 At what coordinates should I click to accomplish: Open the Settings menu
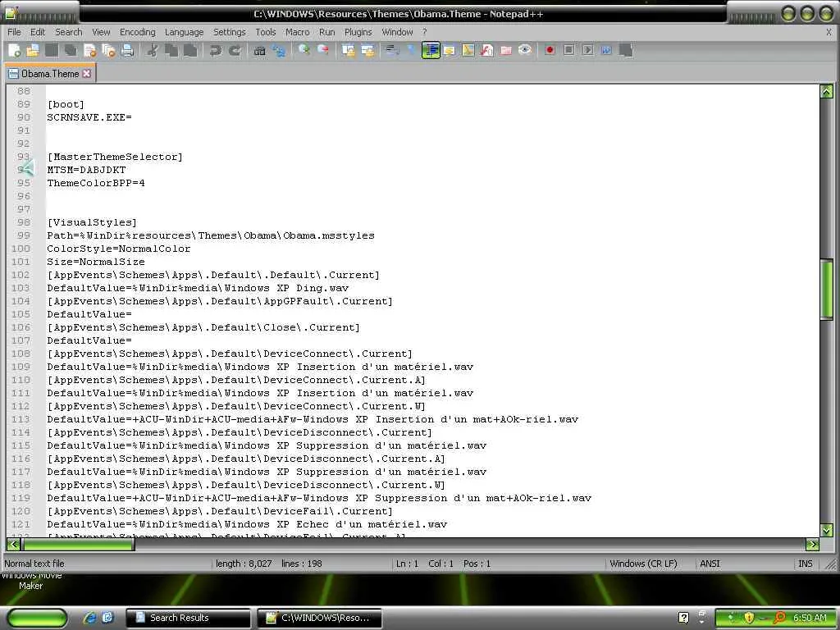[x=230, y=32]
